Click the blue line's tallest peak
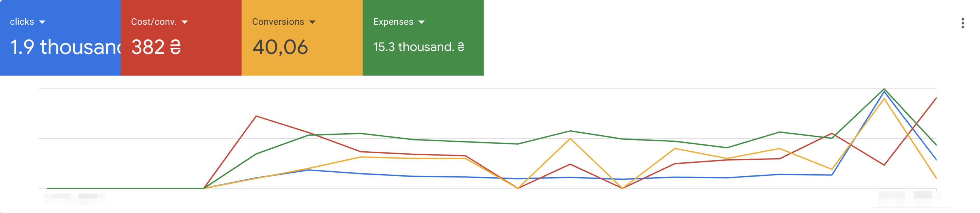This screenshot has width=980, height=213. [884, 92]
